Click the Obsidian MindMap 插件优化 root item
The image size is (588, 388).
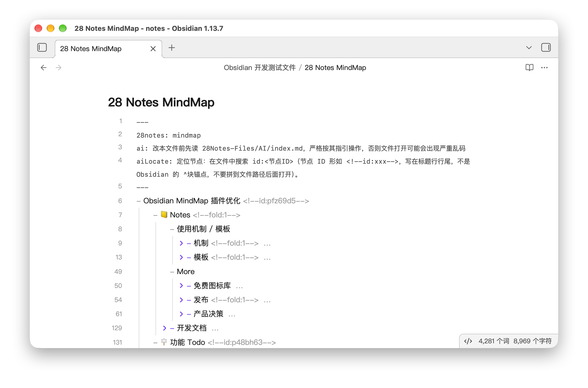192,201
